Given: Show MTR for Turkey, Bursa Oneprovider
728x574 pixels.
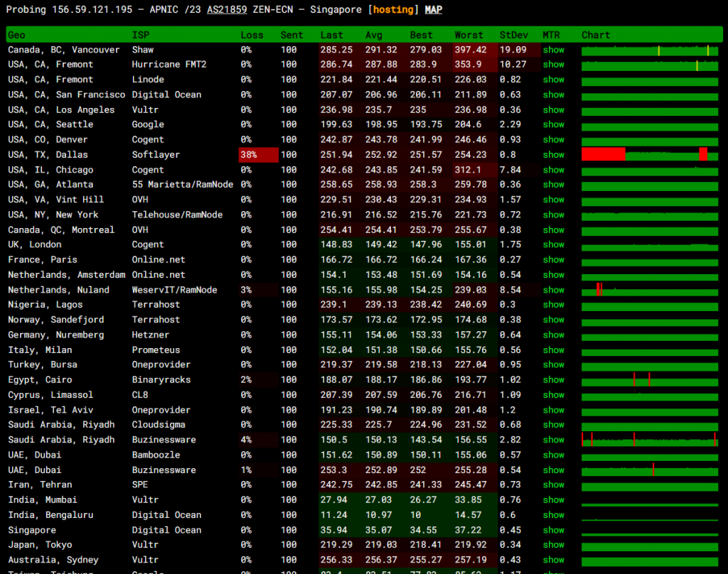Looking at the screenshot, I should click(x=553, y=364).
